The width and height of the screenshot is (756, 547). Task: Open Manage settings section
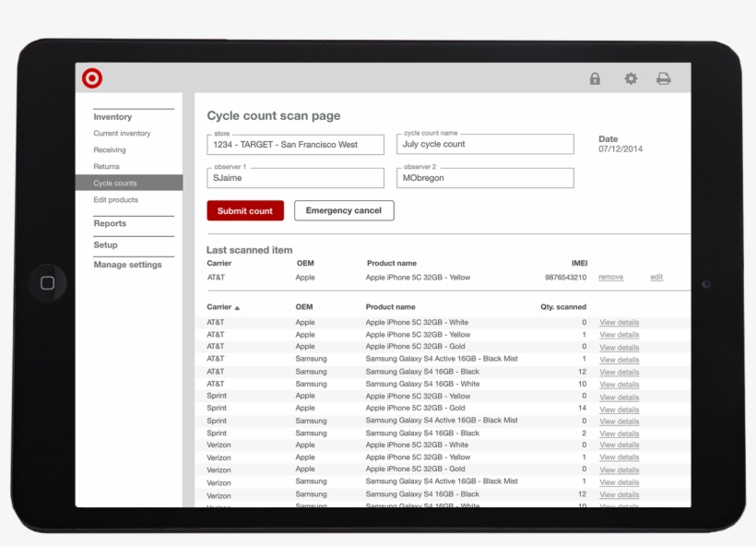pyautogui.click(x=127, y=265)
